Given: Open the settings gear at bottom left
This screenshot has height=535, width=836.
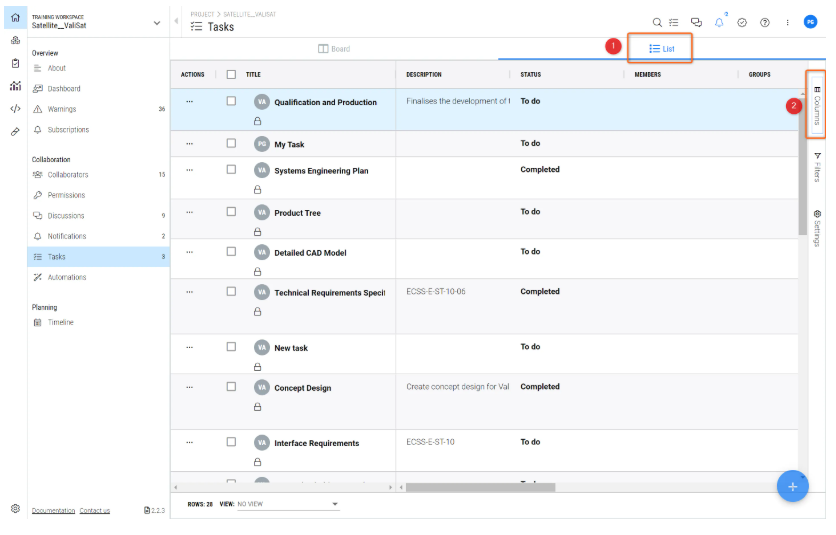Looking at the screenshot, I should pos(15,509).
